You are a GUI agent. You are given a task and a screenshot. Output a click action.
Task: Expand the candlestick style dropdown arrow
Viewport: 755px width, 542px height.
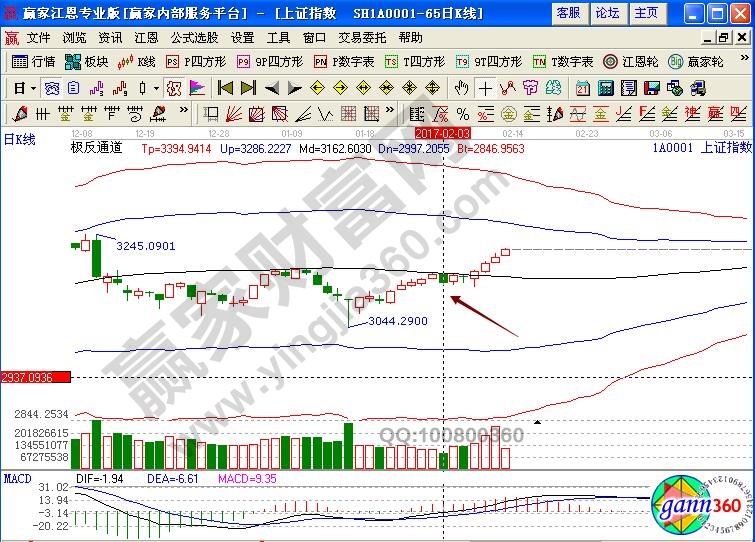(155, 88)
